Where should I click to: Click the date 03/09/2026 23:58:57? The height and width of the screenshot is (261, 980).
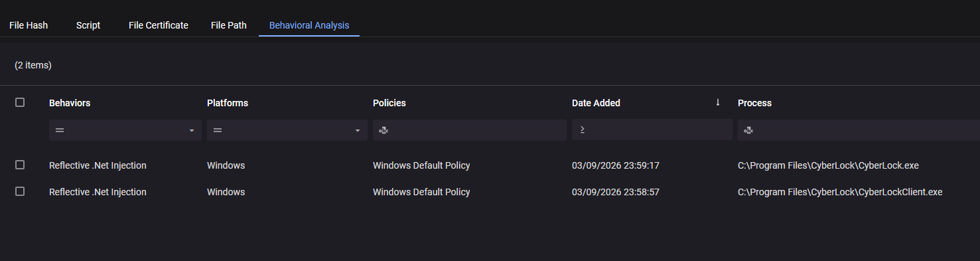click(x=615, y=192)
